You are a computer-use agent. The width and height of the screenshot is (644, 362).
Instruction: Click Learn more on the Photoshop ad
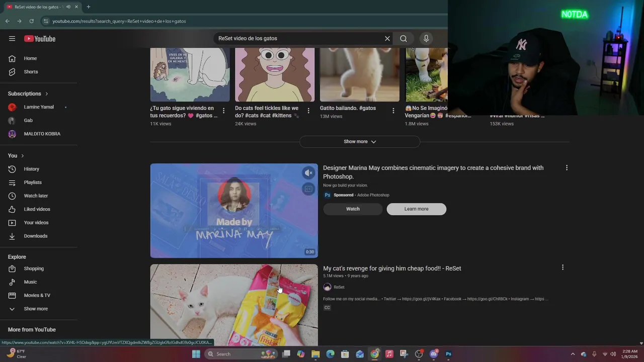coord(416,209)
